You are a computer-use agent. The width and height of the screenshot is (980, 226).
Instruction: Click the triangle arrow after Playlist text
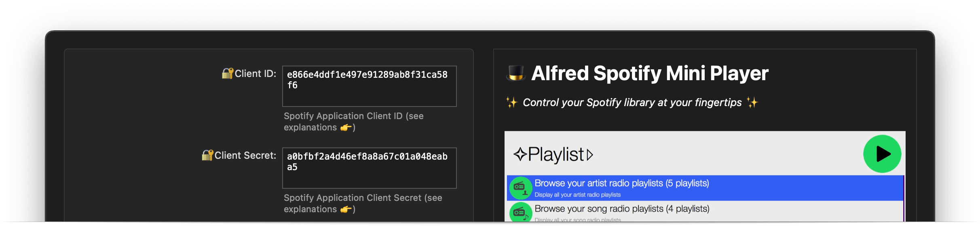pos(590,155)
